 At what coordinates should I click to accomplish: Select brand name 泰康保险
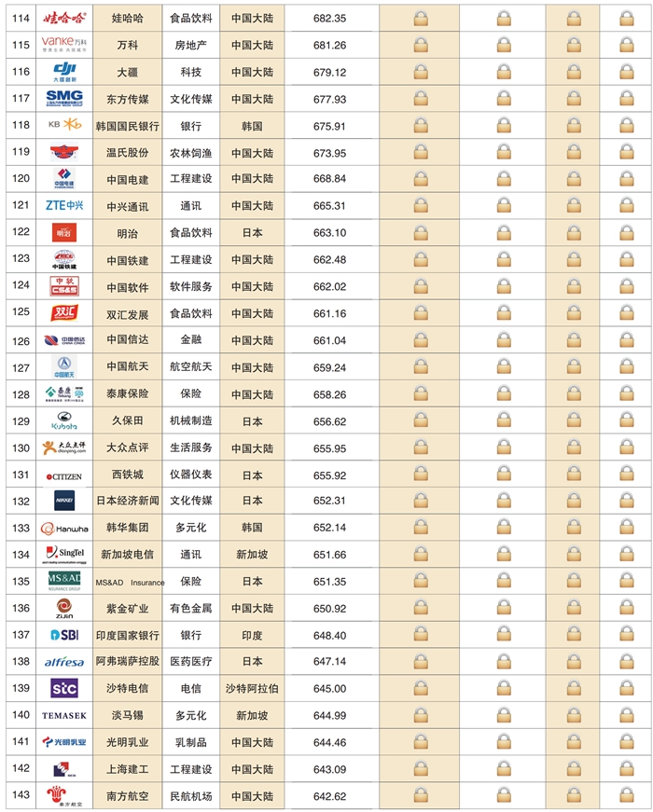(128, 393)
